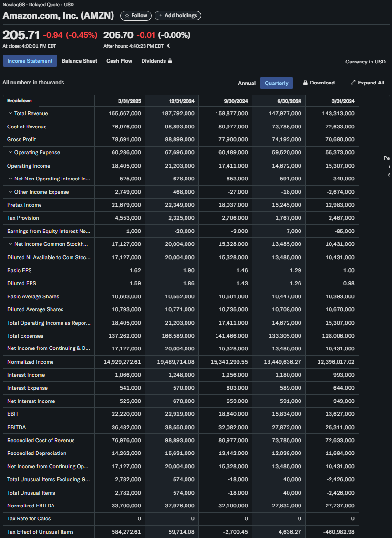Select the Diluted Average Shares label
The width and height of the screenshot is (392, 538).
click(35, 309)
